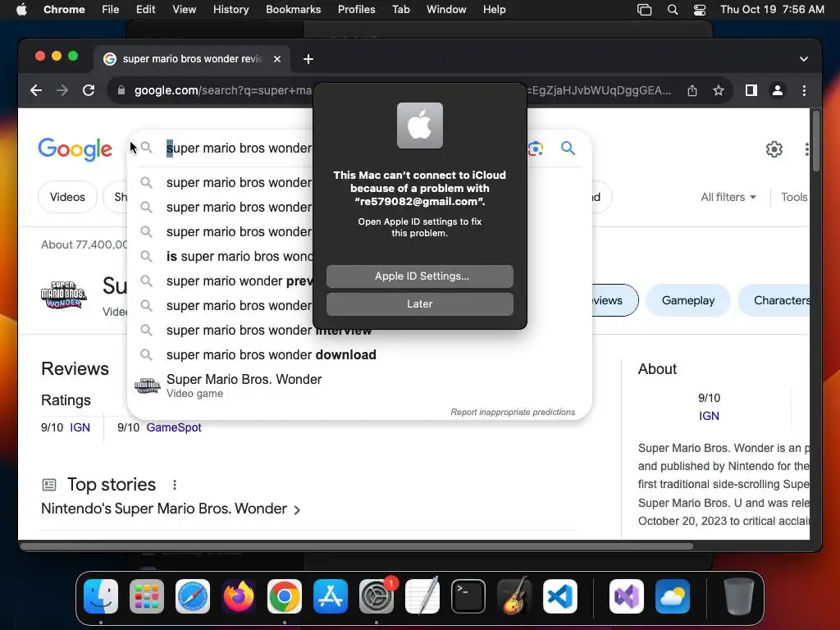
Task: Open the Apple menu
Action: point(21,9)
